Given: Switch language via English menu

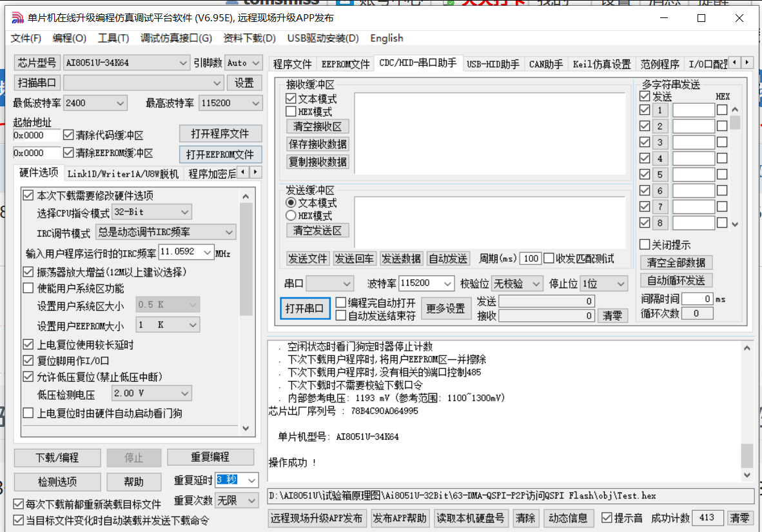Looking at the screenshot, I should click(x=387, y=38).
